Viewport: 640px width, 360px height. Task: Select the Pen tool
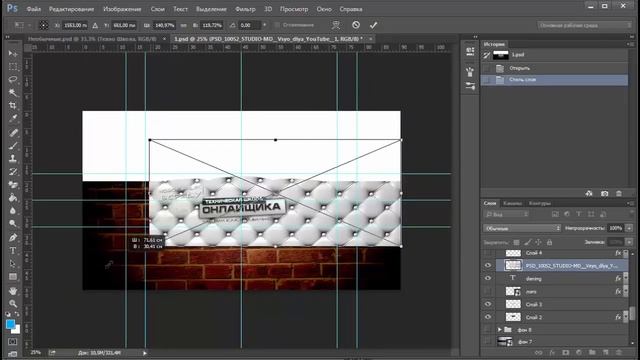click(x=13, y=237)
